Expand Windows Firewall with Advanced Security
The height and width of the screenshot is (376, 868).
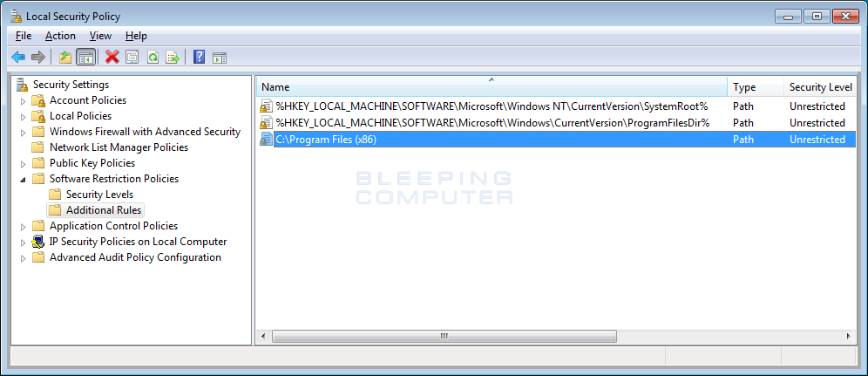23,132
